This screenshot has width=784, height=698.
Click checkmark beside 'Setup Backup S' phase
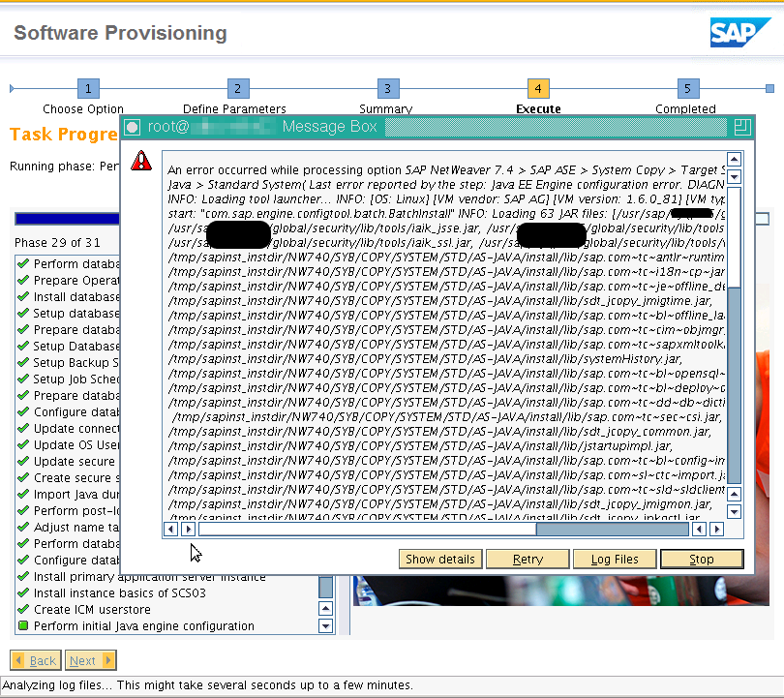click(23, 362)
